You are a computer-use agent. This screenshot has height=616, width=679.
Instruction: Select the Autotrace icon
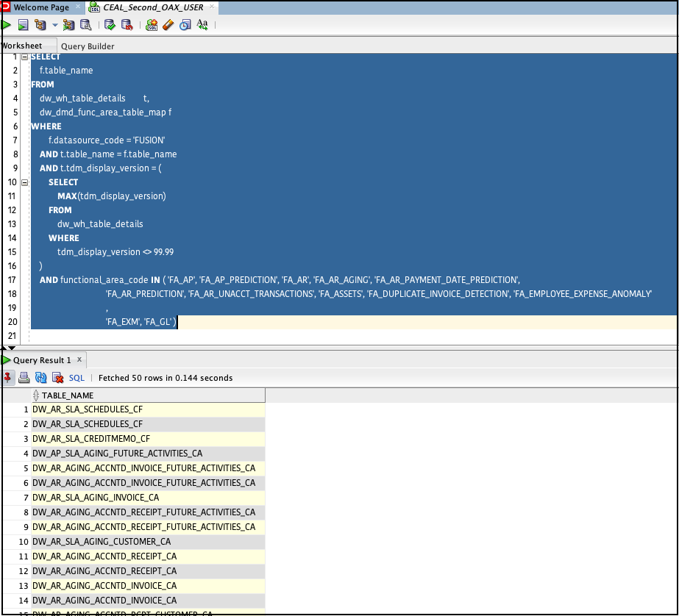(x=69, y=24)
